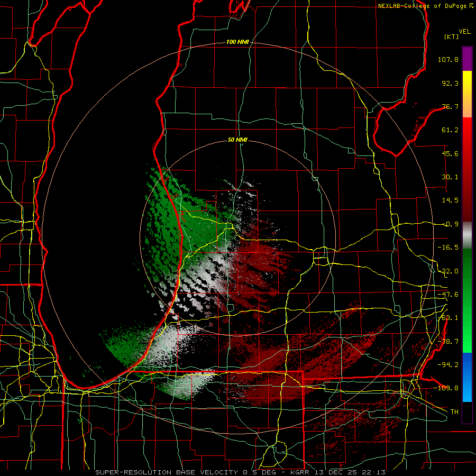The image size is (476, 476).
Task: Select the -16.5 scale value
Action: [x=448, y=248]
